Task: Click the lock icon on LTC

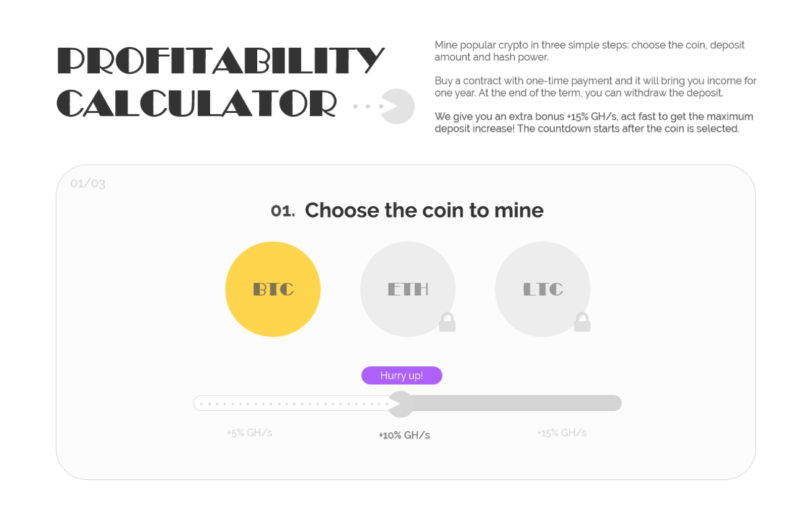Action: pos(582,322)
